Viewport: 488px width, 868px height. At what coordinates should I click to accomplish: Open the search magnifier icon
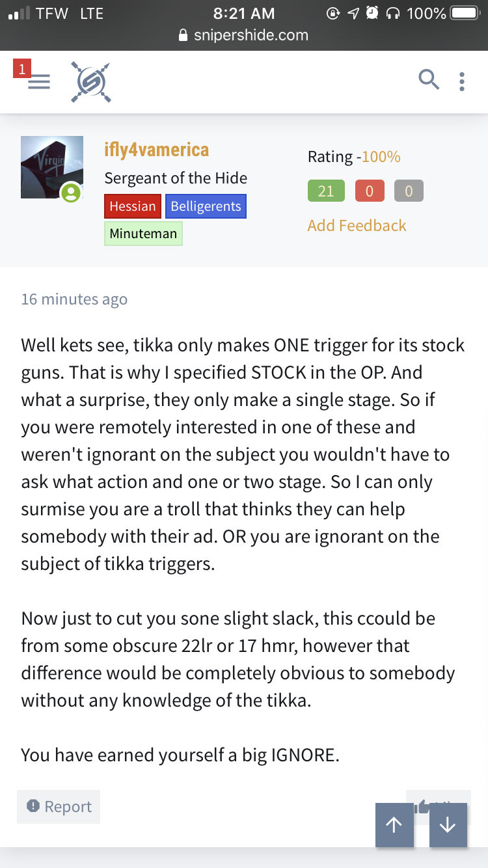click(x=429, y=80)
